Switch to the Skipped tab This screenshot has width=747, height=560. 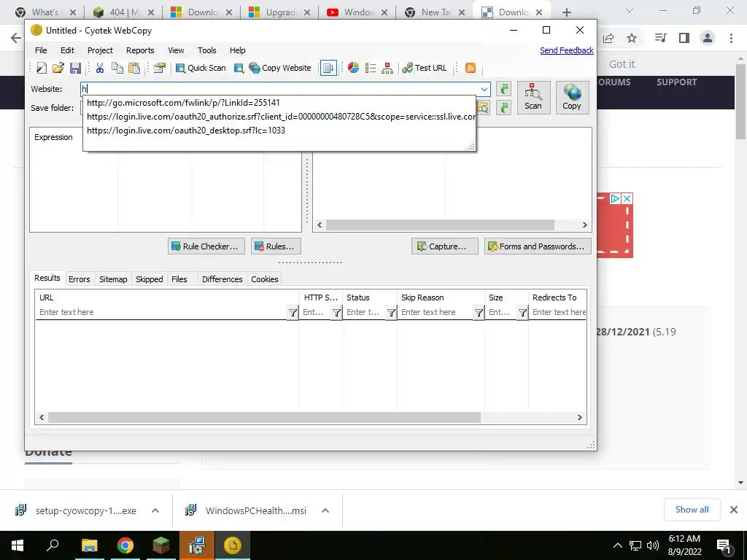149,279
